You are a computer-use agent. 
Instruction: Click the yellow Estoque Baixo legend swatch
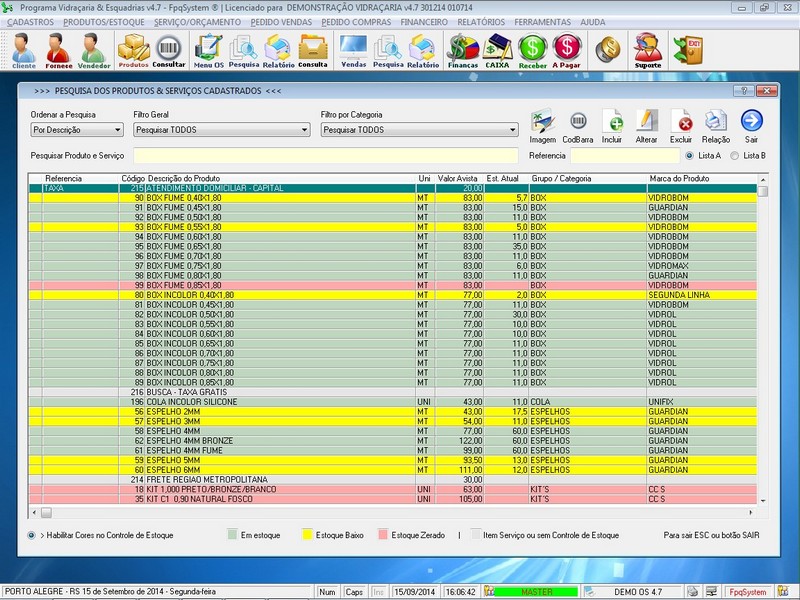(307, 535)
